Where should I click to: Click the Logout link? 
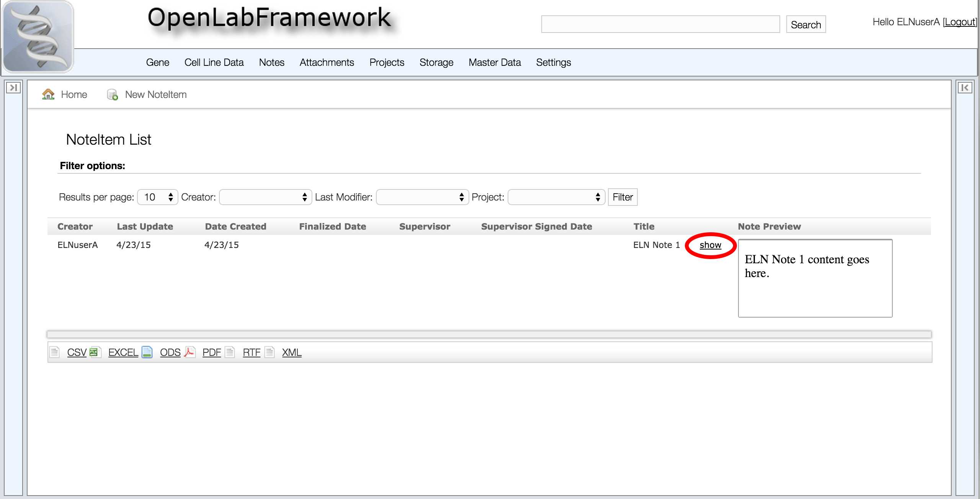coord(960,22)
